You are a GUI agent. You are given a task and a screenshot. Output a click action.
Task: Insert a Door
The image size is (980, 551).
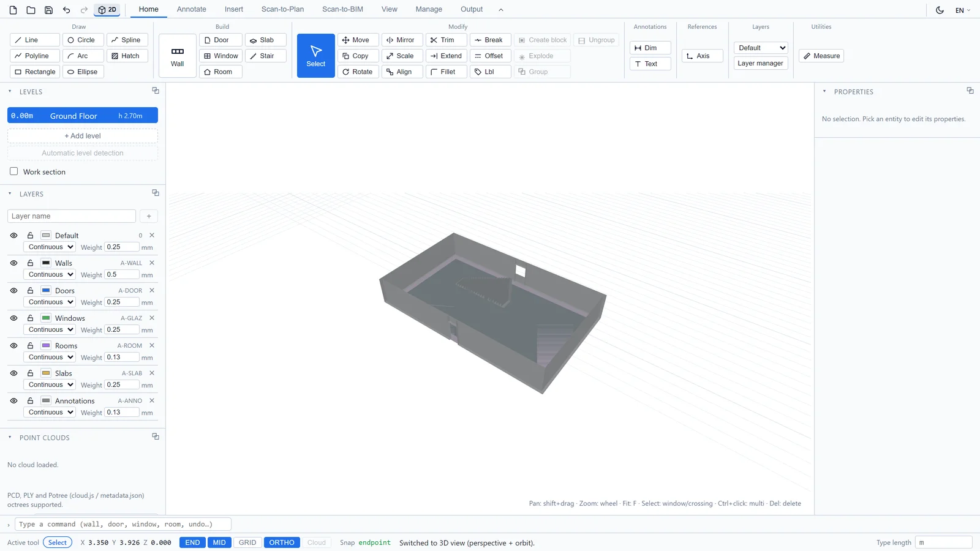click(x=221, y=40)
